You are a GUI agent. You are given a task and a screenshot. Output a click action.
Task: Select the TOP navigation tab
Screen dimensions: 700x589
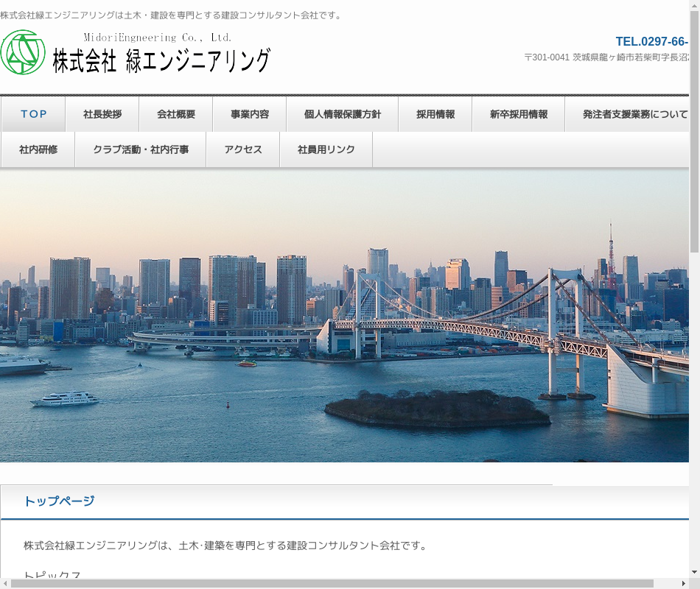point(34,114)
